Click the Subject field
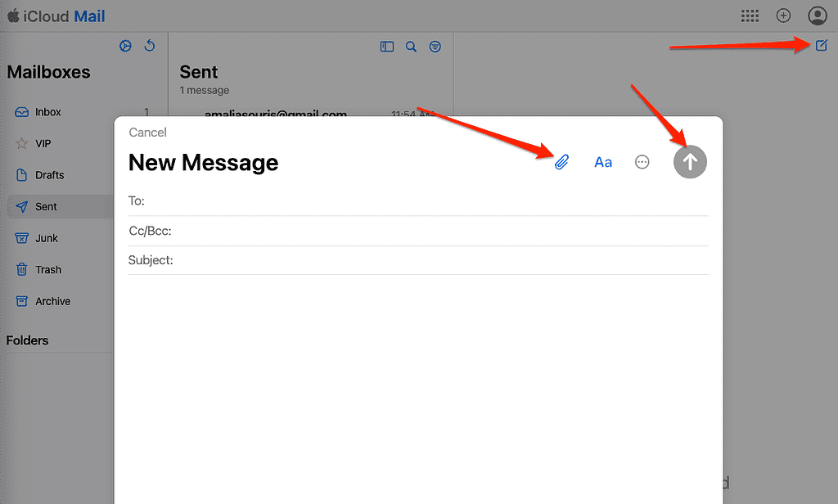Screen dimensions: 838x504 tap(442, 260)
